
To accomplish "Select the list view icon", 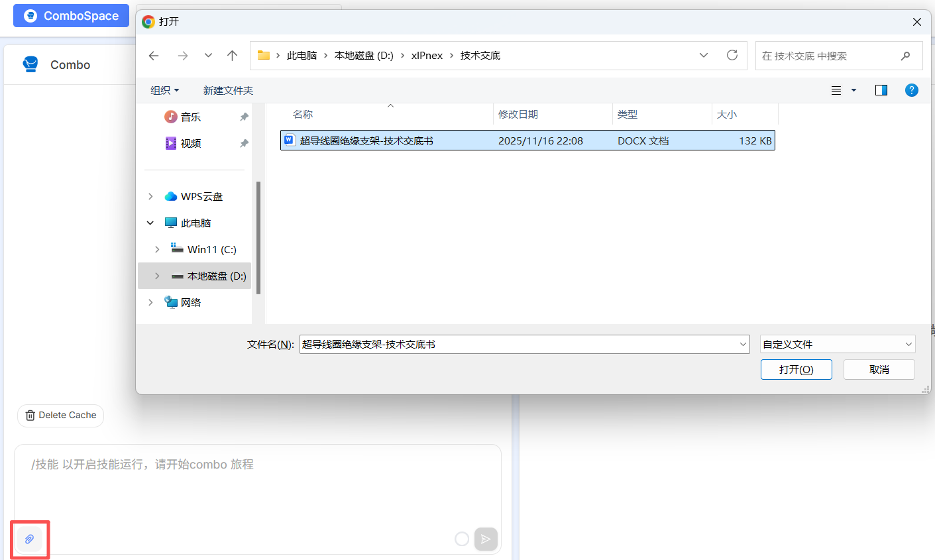I will pos(836,90).
